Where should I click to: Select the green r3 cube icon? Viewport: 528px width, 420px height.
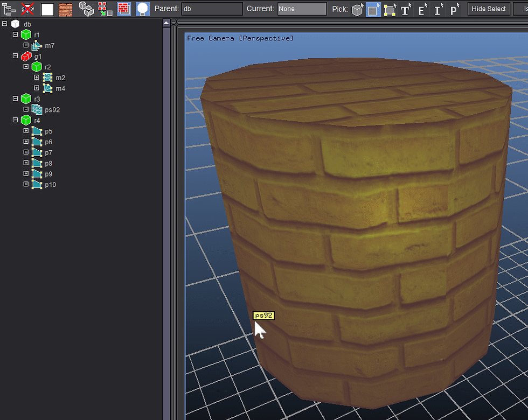[x=26, y=99]
